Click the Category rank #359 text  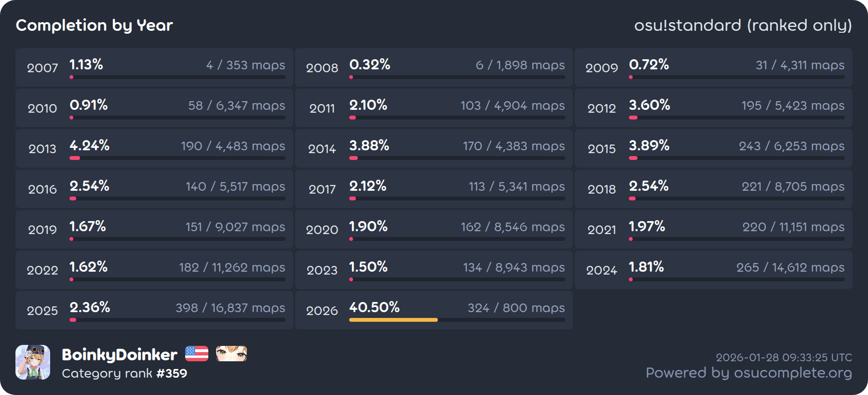124,373
